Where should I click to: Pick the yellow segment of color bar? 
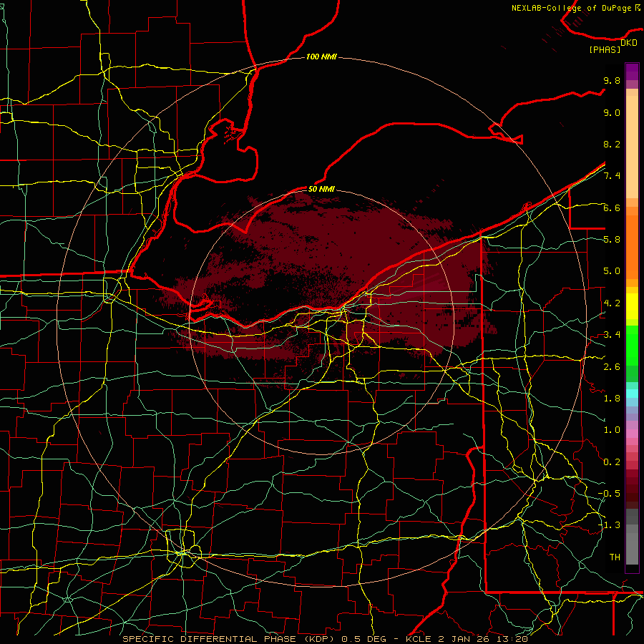pyautogui.click(x=632, y=306)
